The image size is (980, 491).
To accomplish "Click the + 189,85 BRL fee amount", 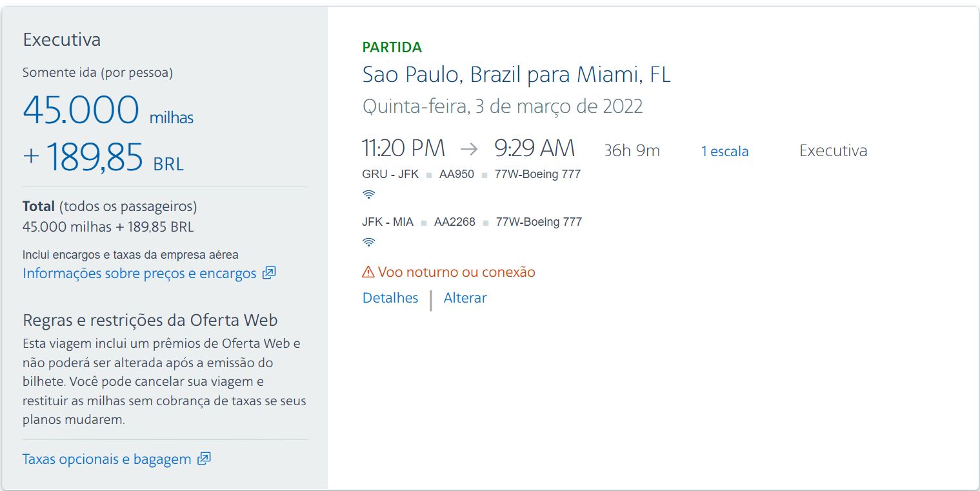I will (x=103, y=158).
